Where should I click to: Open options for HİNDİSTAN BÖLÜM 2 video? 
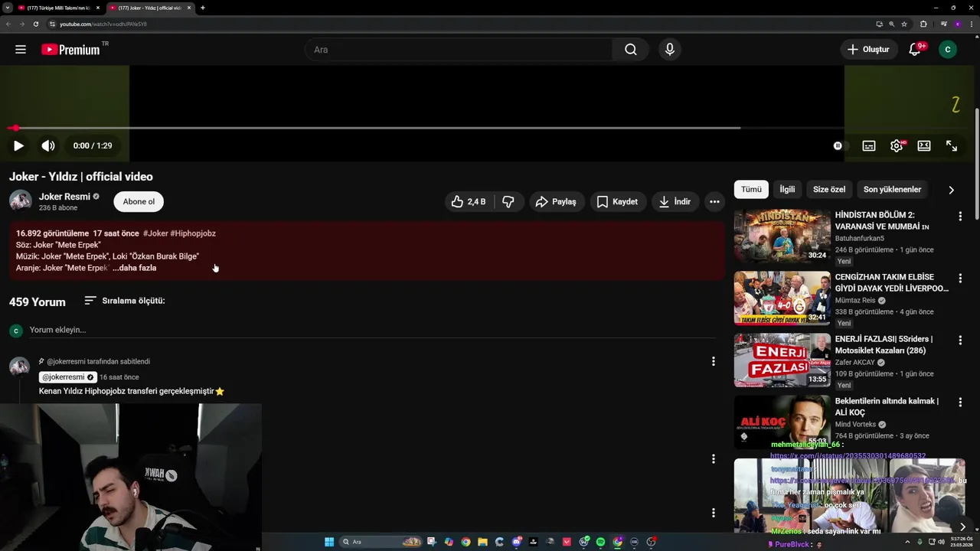click(x=960, y=217)
